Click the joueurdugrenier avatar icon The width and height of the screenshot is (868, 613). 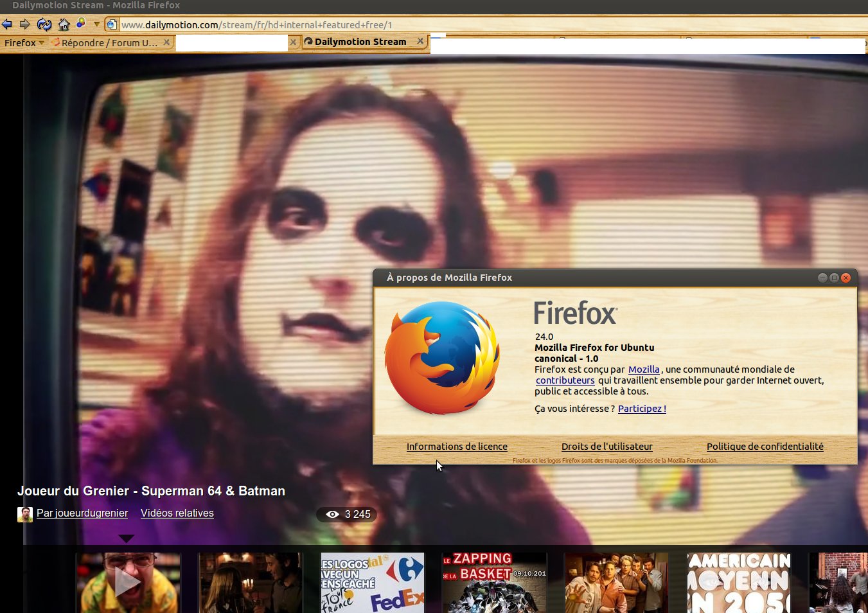25,514
